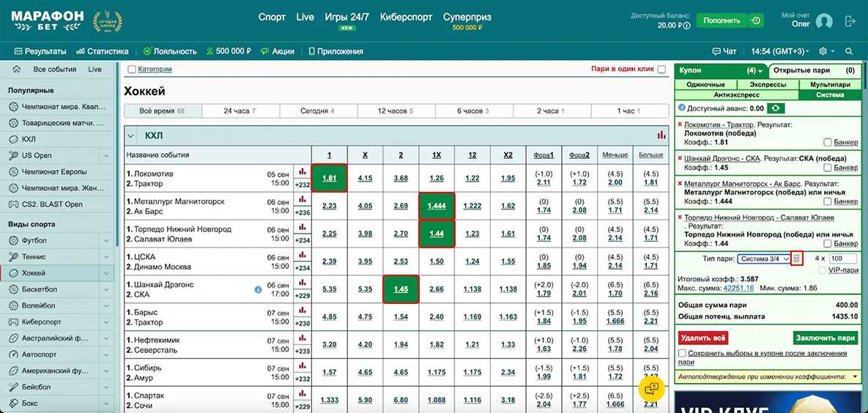The height and width of the screenshot is (413, 868).
Task: Open Статистика statistics link
Action: (103, 51)
